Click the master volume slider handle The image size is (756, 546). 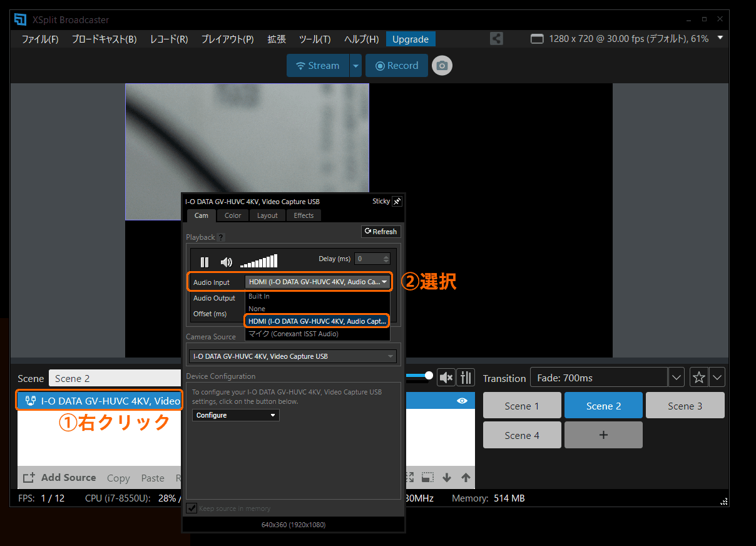[x=429, y=376]
